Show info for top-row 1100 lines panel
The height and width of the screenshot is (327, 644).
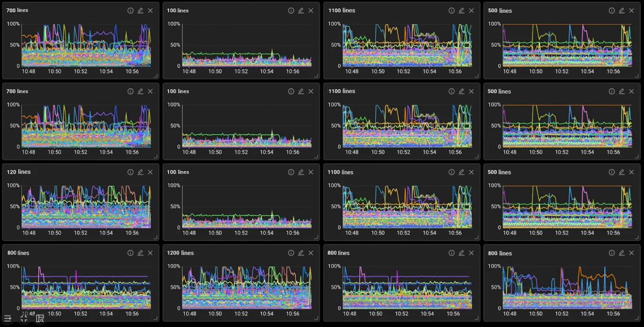point(451,11)
